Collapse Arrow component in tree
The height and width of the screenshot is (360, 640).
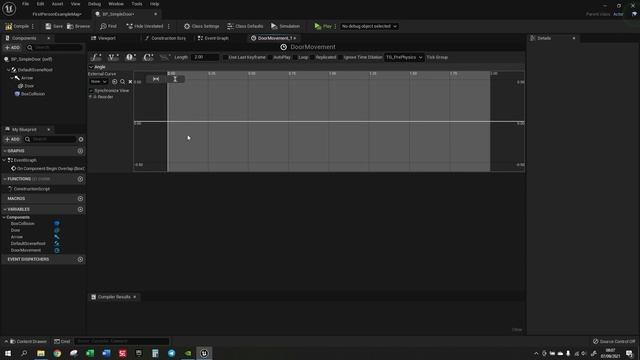pyautogui.click(x=12, y=78)
